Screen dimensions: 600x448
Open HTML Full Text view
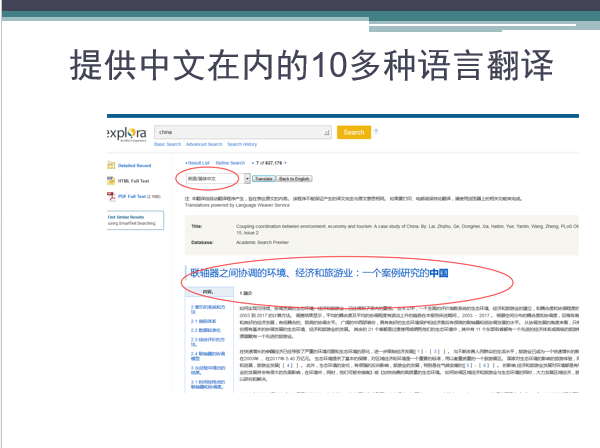pyautogui.click(x=133, y=181)
